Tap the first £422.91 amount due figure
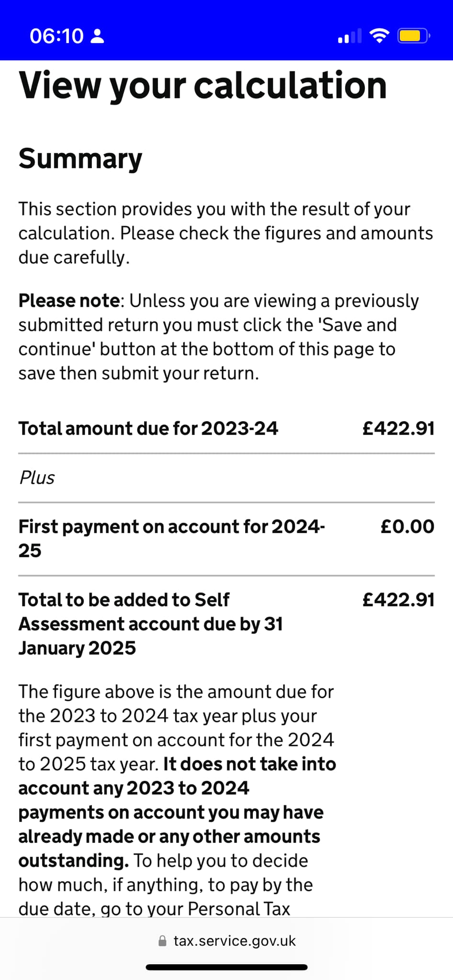Image resolution: width=453 pixels, height=980 pixels. 398,428
